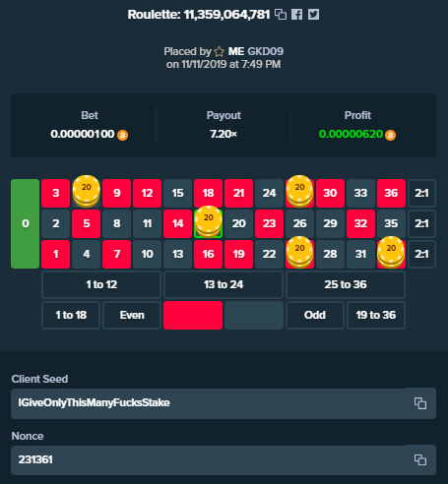Click the red color bet swatch
The height and width of the screenshot is (484, 448).
point(193,315)
